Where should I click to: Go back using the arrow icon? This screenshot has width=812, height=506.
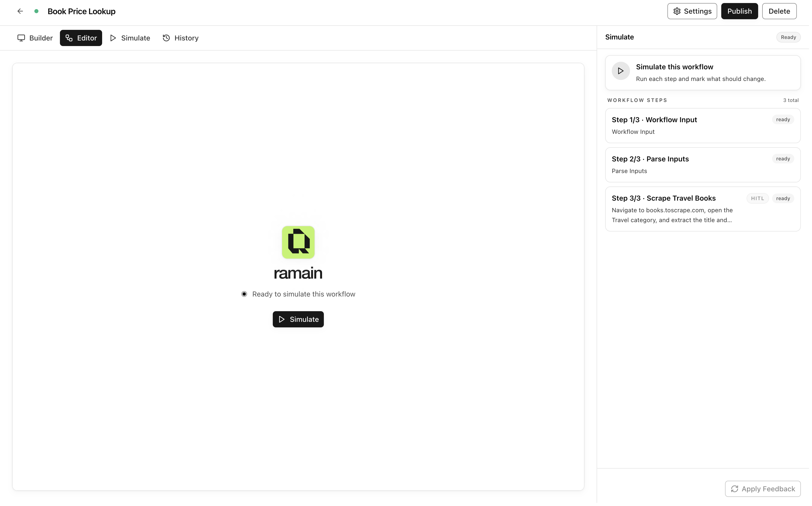[20, 11]
